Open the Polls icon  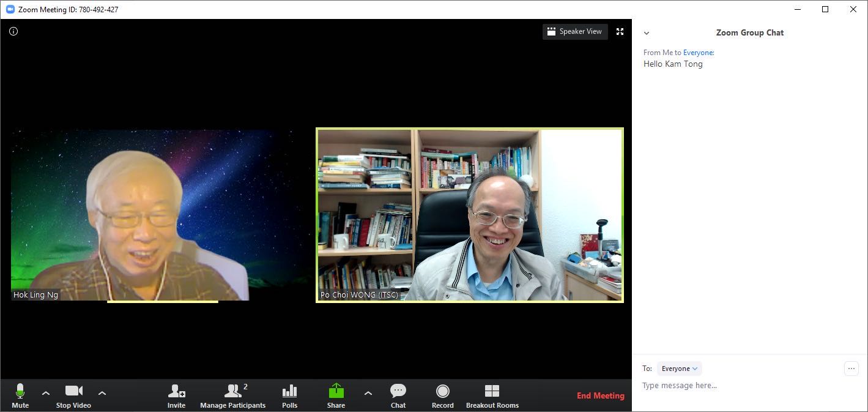289,395
